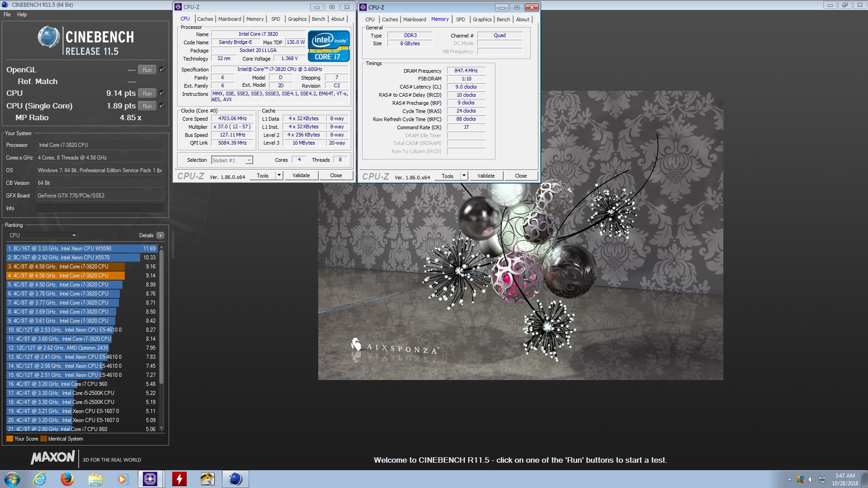Screen dimensions: 868x488
Task: Run the OpenGL benchmark
Action: (147, 70)
